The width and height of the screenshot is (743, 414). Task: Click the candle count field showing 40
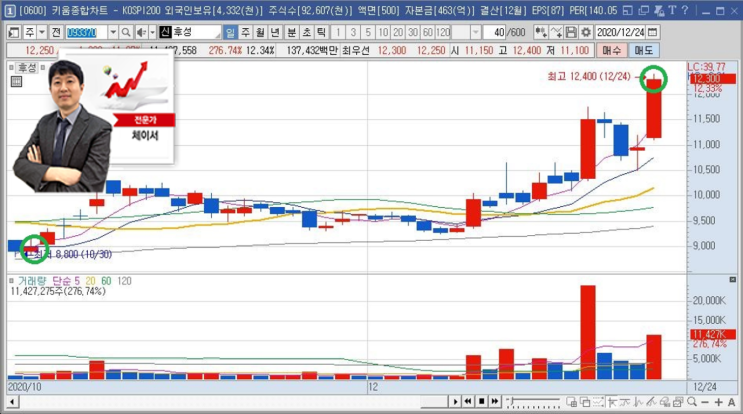(x=495, y=32)
